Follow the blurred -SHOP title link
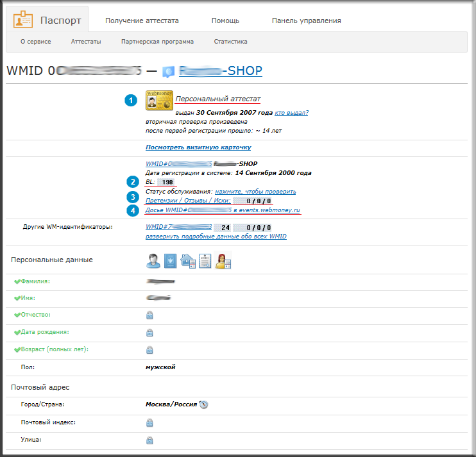476x457 pixels. pos(221,71)
